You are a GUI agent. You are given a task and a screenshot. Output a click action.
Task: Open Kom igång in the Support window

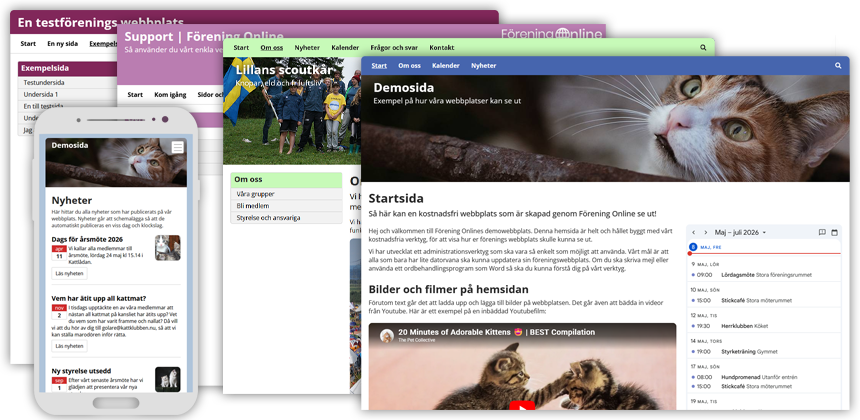pos(170,95)
